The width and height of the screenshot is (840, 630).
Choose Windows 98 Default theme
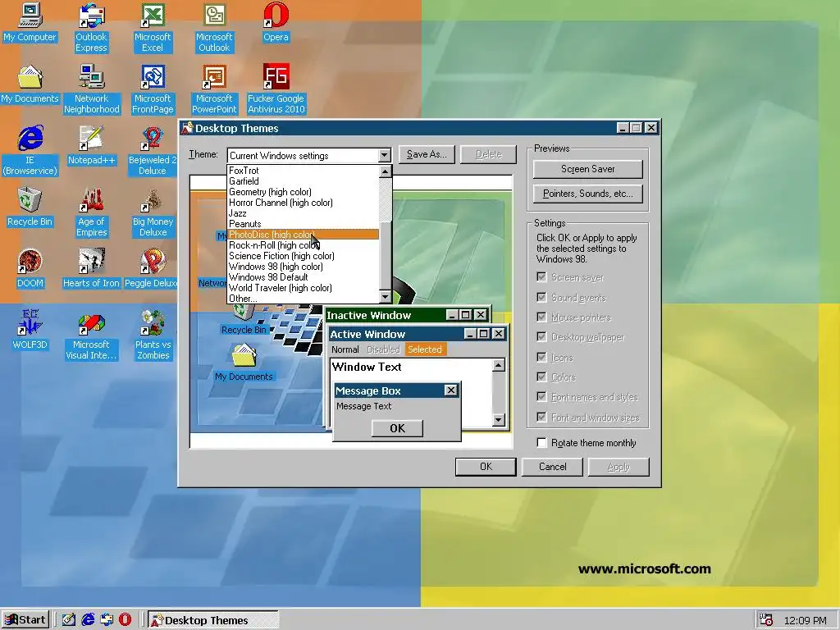(304, 277)
